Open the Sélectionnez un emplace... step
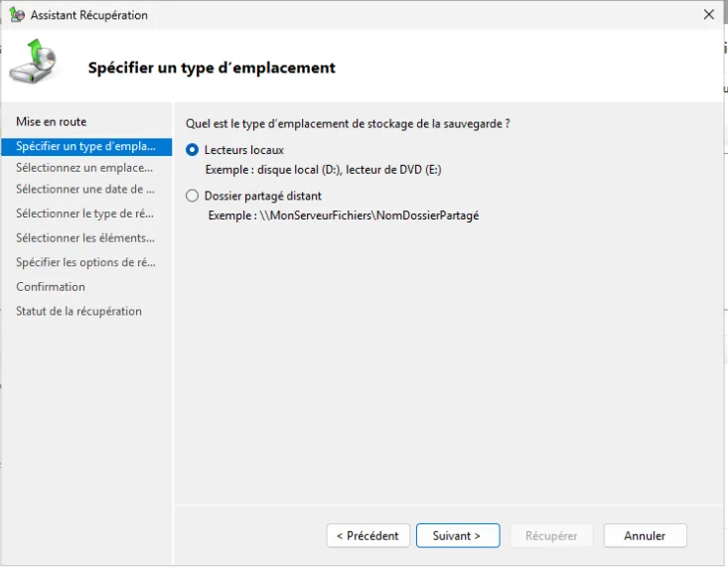Screen dimensions: 728x570 coord(84,169)
